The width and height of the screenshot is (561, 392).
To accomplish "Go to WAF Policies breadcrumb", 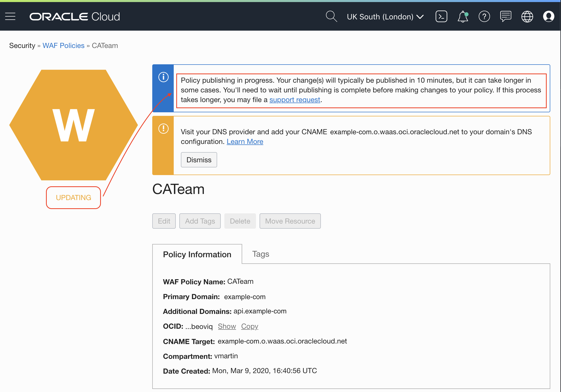I will [63, 46].
